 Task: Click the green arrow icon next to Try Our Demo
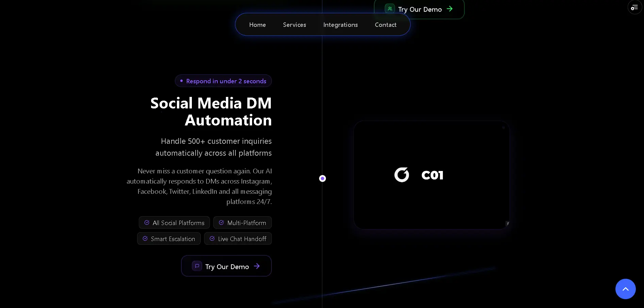(450, 9)
